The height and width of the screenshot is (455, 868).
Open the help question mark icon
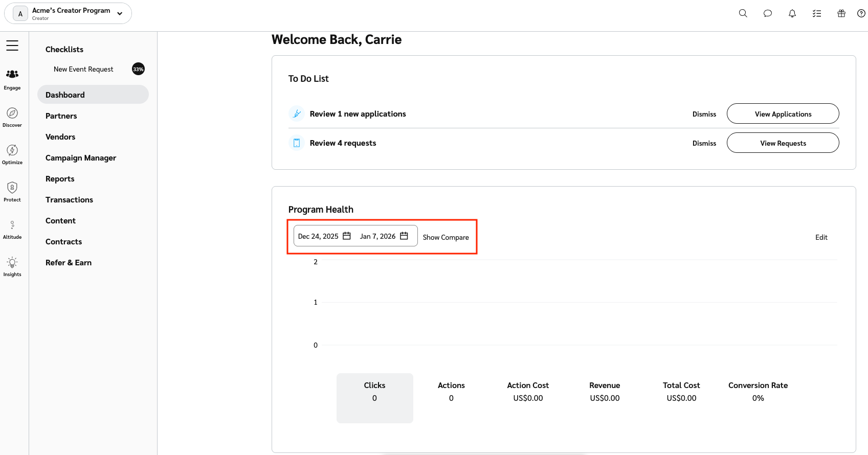pos(861,13)
